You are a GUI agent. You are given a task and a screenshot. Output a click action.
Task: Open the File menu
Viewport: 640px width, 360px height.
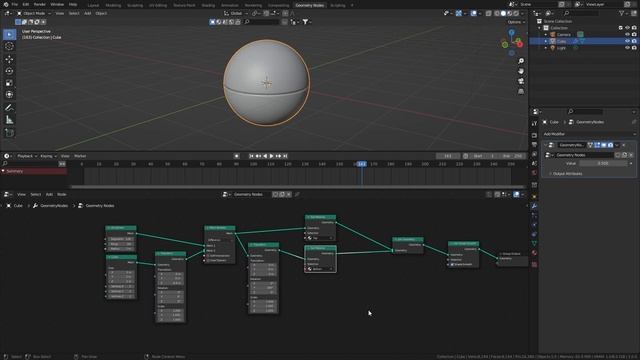15,4
